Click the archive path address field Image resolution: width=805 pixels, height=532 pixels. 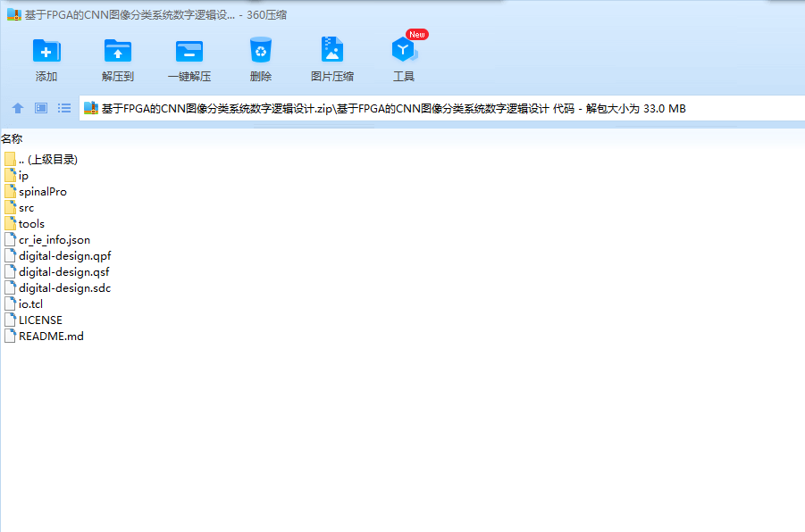click(441, 108)
